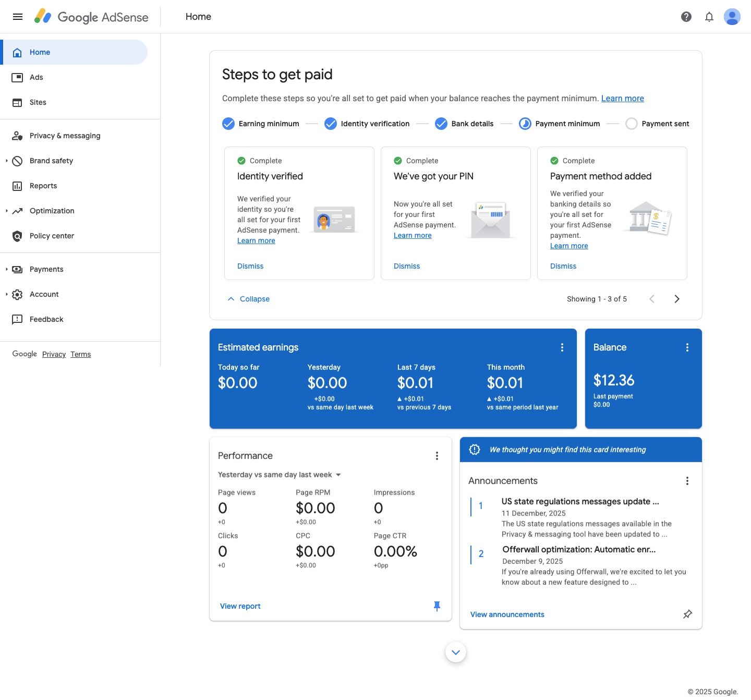Screen dimensions: 751x700
Task: Dismiss the Identity verified card
Action: tap(250, 266)
